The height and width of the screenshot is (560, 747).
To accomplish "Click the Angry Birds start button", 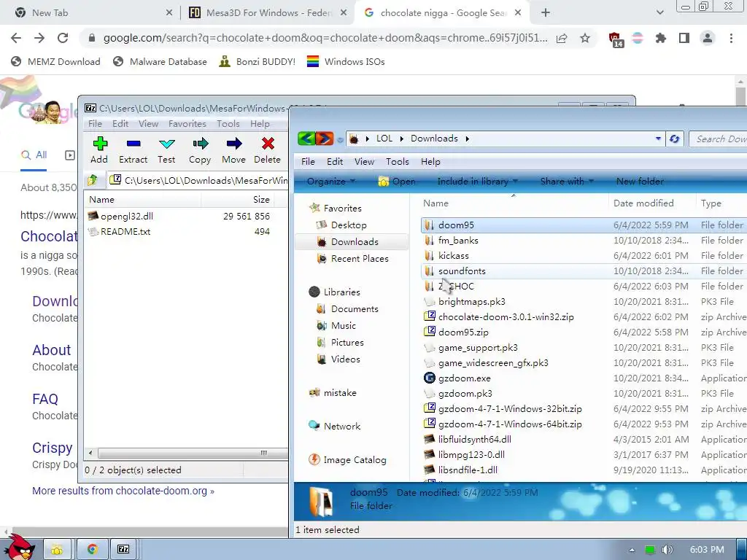I will 20,547.
